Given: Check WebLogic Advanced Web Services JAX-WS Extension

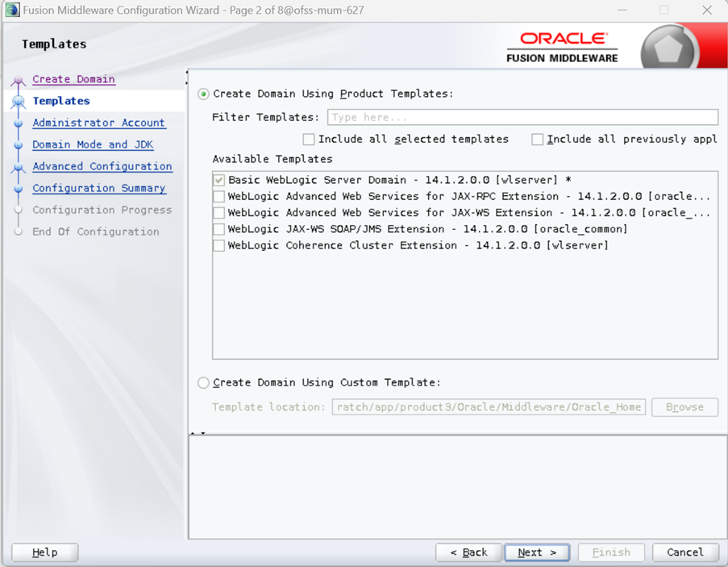Looking at the screenshot, I should [218, 213].
